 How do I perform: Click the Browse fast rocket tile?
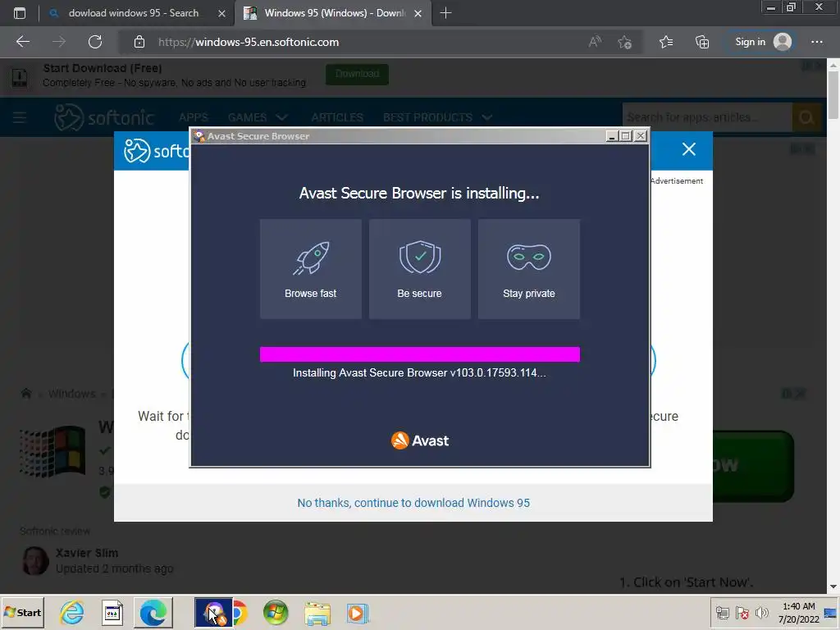coord(311,269)
